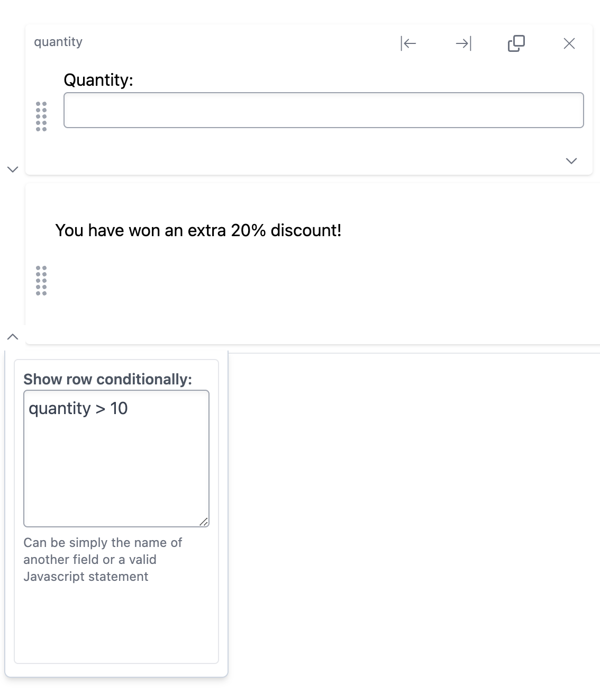
Task: Click empty space below the condition help text
Action: pos(116,625)
